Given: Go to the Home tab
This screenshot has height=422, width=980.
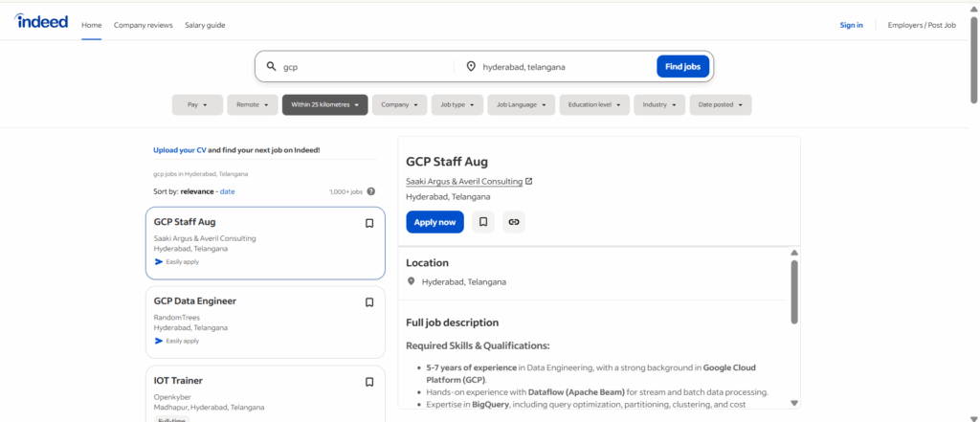Looking at the screenshot, I should [91, 25].
